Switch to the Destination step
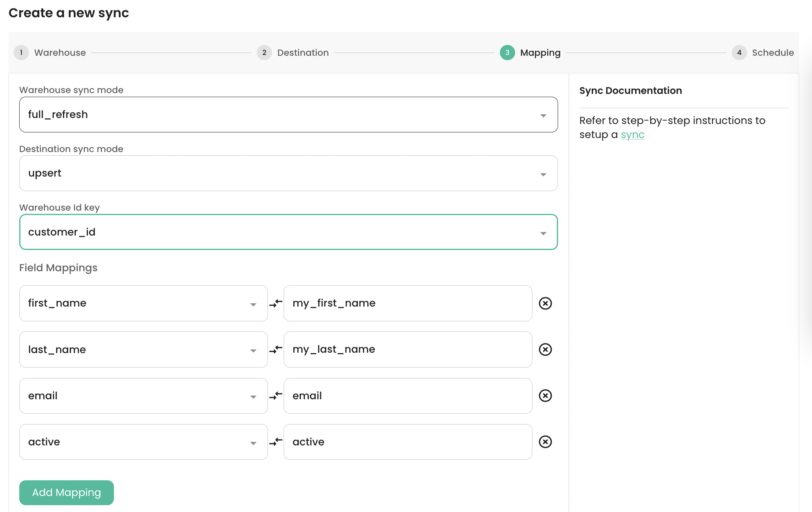This screenshot has height=512, width=812. [264, 53]
